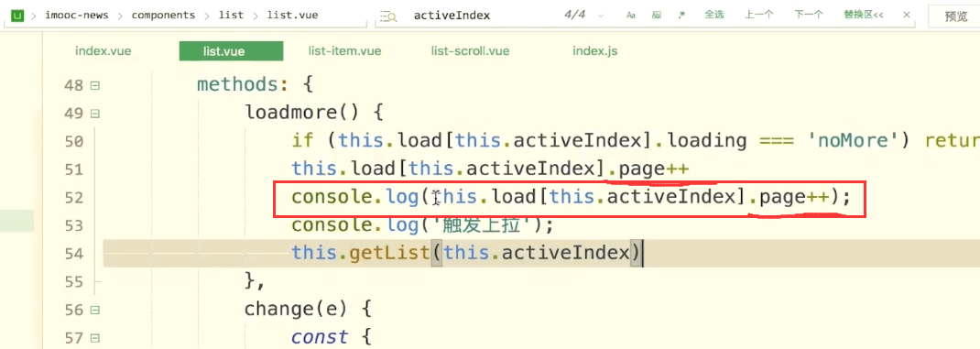Viewport: 980px width, 349px height.
Task: Click line number 55 in the gutter
Action: (x=74, y=282)
